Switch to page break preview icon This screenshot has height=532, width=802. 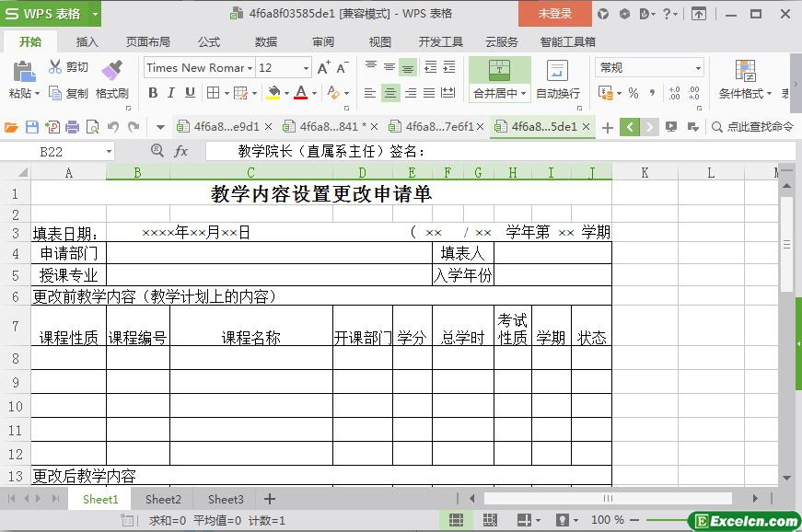pyautogui.click(x=490, y=520)
